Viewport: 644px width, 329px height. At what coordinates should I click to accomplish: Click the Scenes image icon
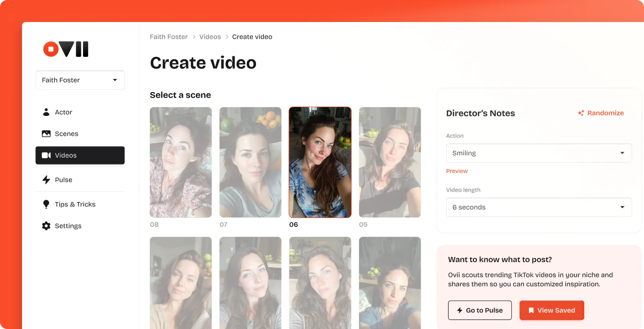coord(46,134)
